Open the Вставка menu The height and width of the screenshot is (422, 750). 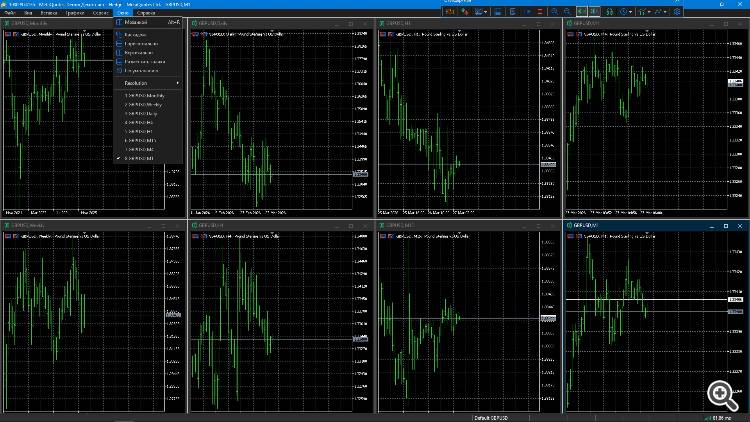[x=49, y=13]
